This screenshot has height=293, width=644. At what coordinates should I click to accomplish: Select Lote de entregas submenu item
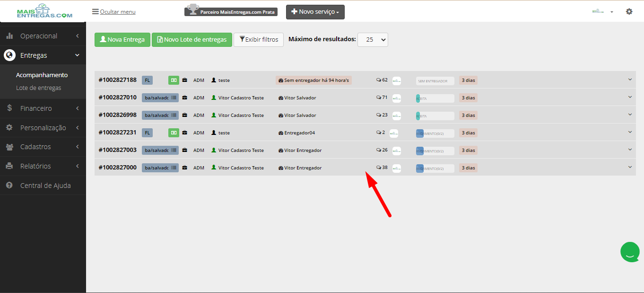[39, 88]
